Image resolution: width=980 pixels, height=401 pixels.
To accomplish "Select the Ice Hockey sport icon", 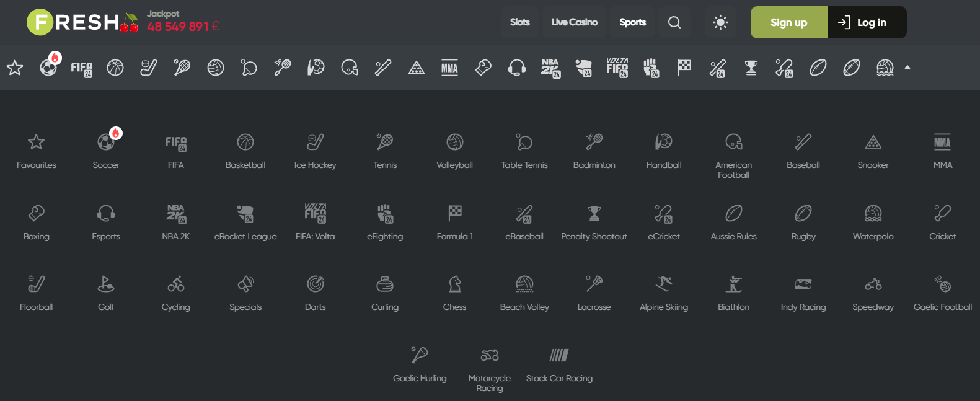I will coord(315,150).
